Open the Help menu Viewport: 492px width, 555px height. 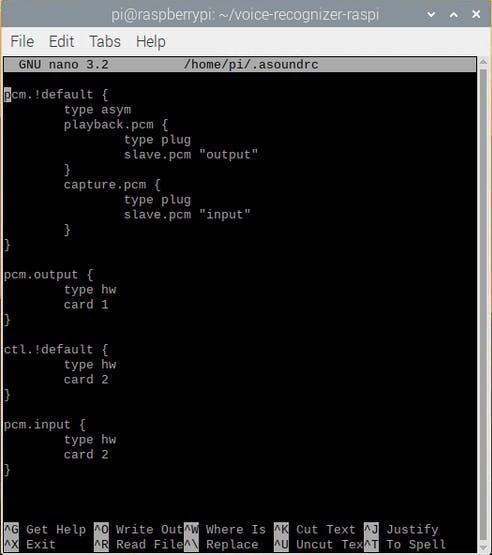151,41
